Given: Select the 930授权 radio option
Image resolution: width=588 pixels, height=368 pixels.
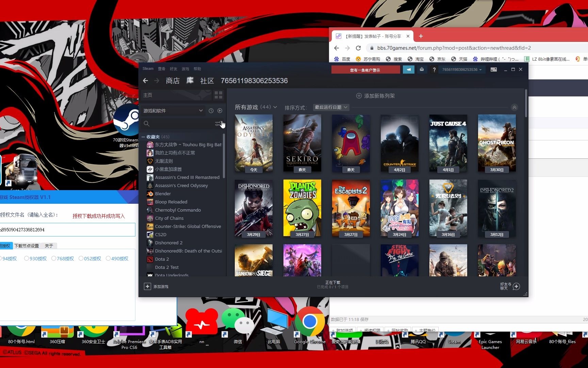Looking at the screenshot, I should (x=35, y=259).
